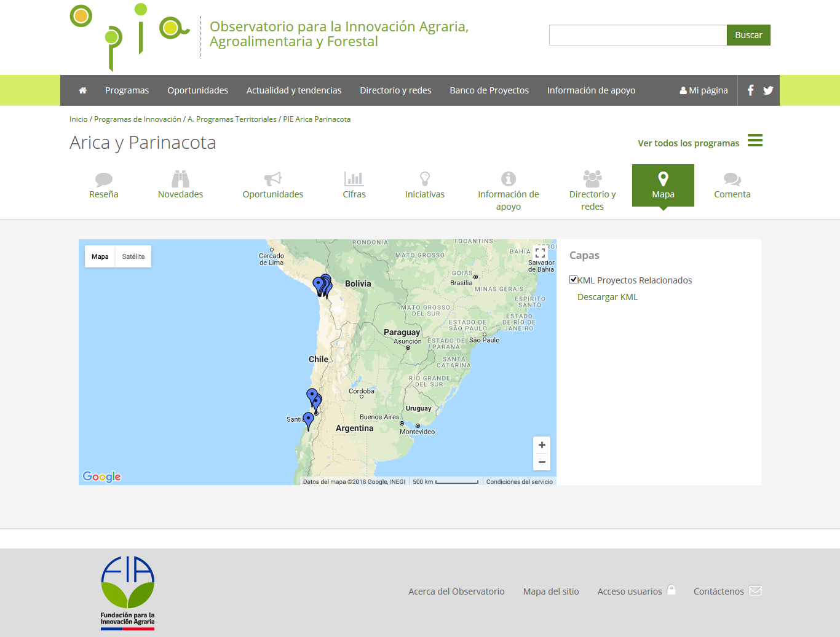840x637 pixels.
Task: Open Acerca del Observatorio footer link
Action: pos(456,591)
